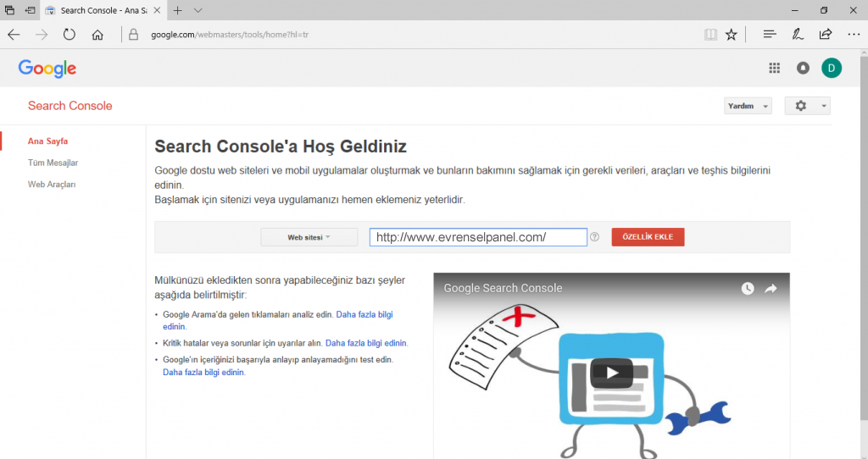Open Daha fazla bilgi edinin under içeriğinizi test
This screenshot has width=868, height=459.
coord(203,372)
